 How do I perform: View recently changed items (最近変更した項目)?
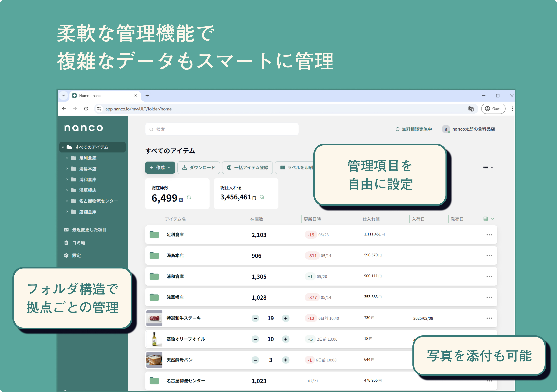89,230
